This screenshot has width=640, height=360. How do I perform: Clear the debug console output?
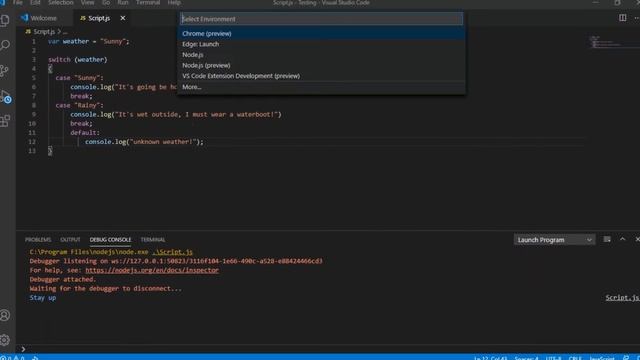pos(607,240)
